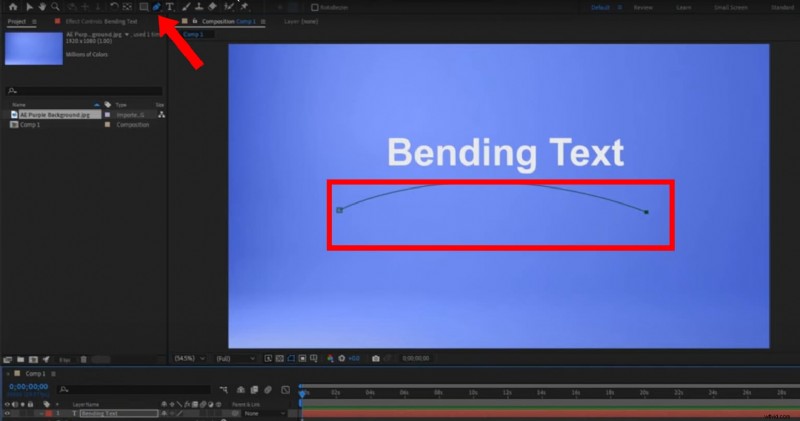Create a new composition from the Project panel

33,359
